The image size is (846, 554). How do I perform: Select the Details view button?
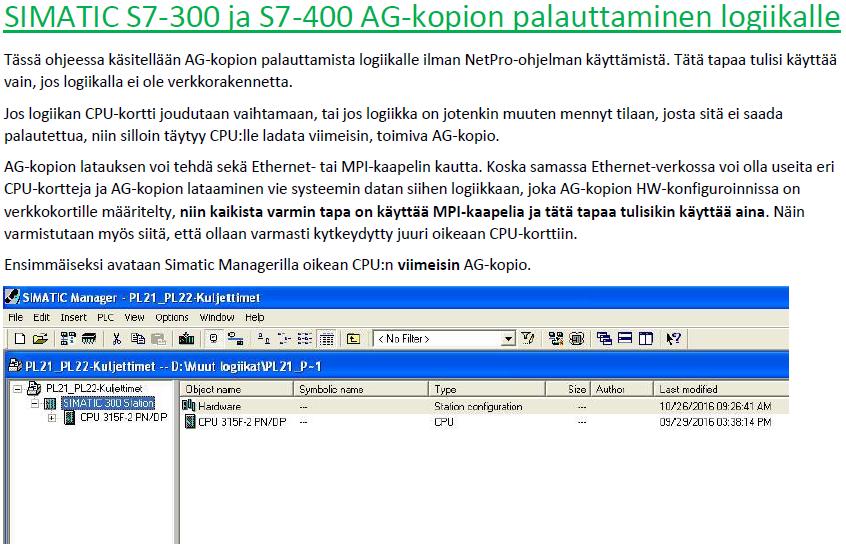(x=326, y=339)
